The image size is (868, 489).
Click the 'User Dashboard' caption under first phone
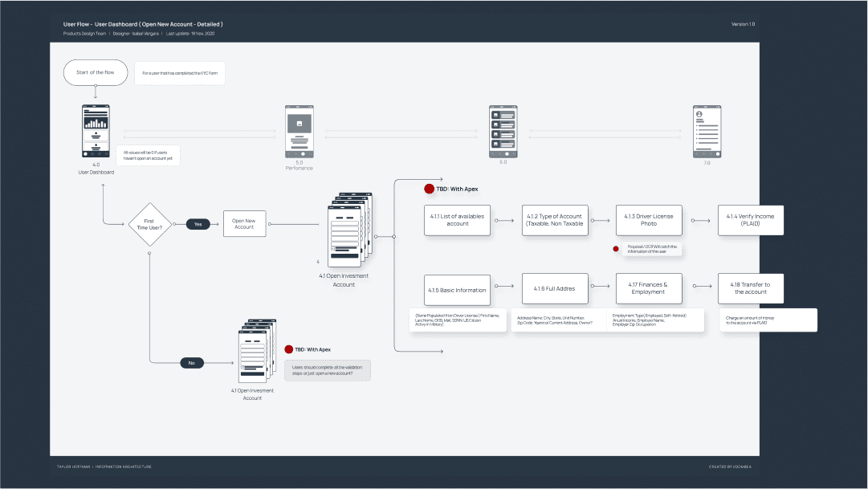(x=96, y=172)
